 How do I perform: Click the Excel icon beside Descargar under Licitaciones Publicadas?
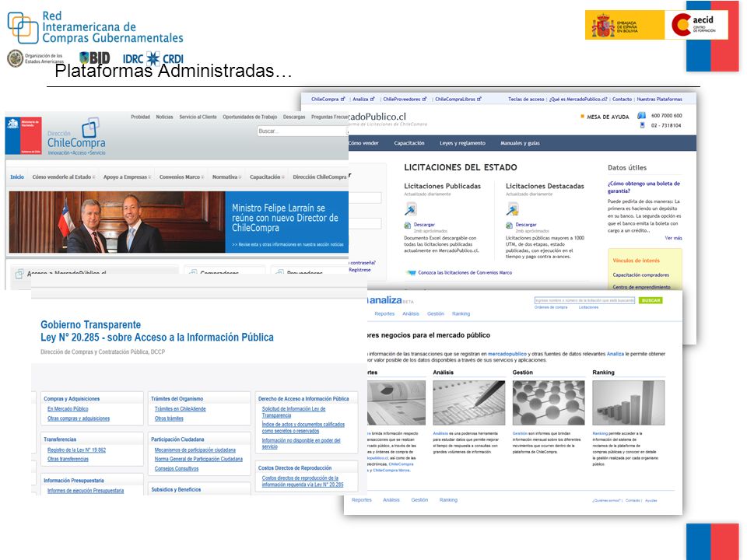click(x=407, y=226)
